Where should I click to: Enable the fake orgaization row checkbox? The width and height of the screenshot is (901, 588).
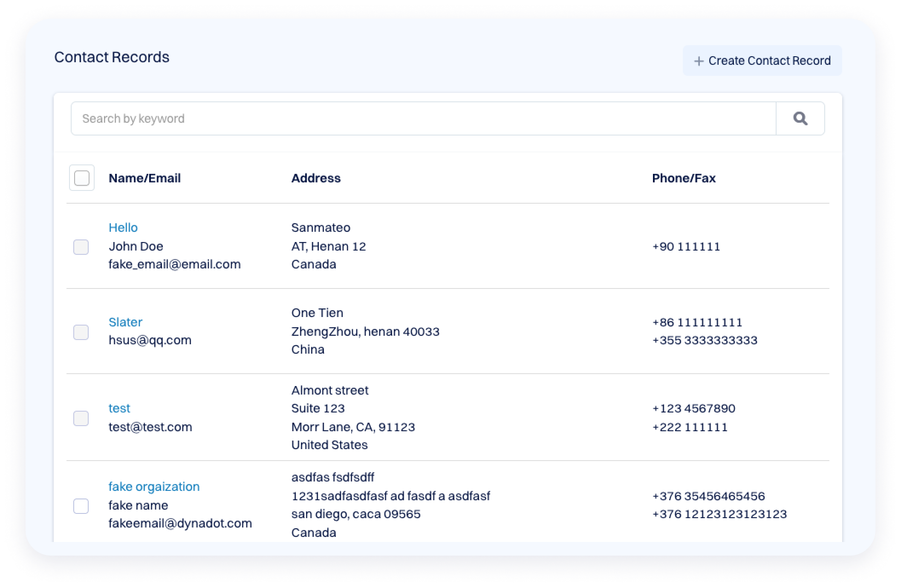pos(81,506)
